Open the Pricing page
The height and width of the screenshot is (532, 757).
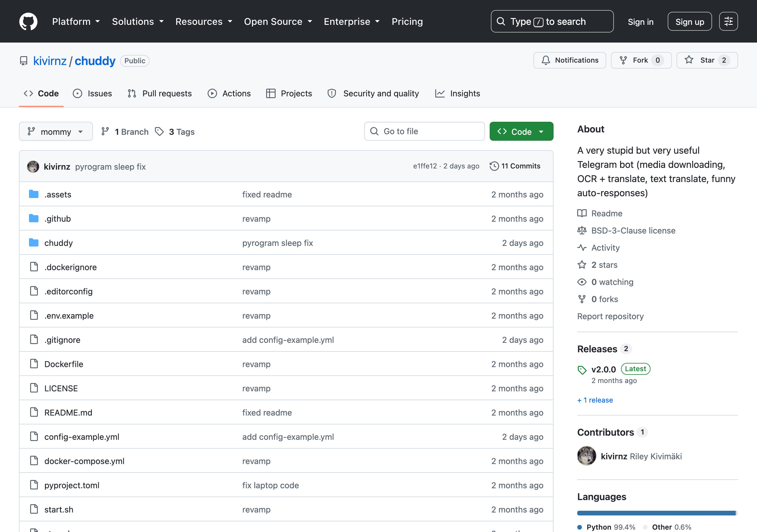click(407, 21)
